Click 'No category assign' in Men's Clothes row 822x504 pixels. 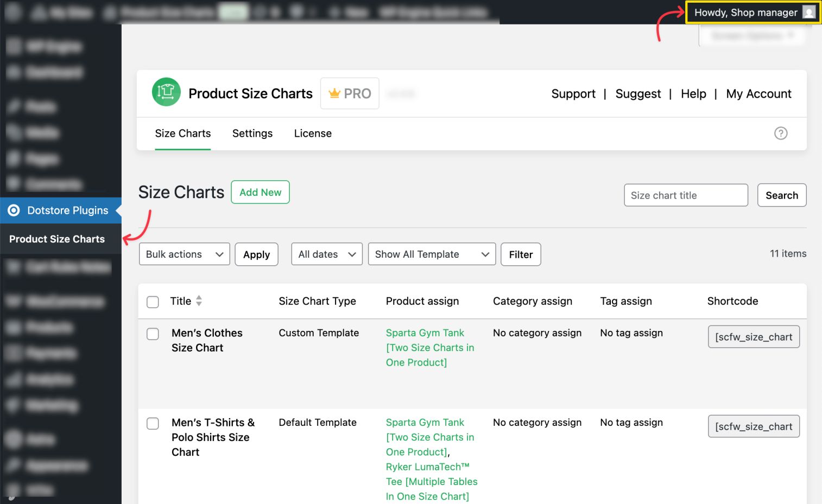point(537,333)
